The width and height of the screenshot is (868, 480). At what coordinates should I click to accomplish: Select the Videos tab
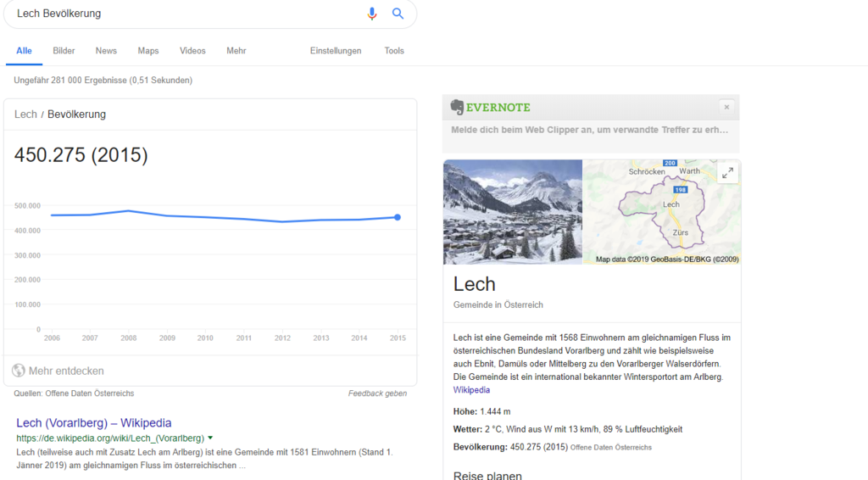point(192,51)
